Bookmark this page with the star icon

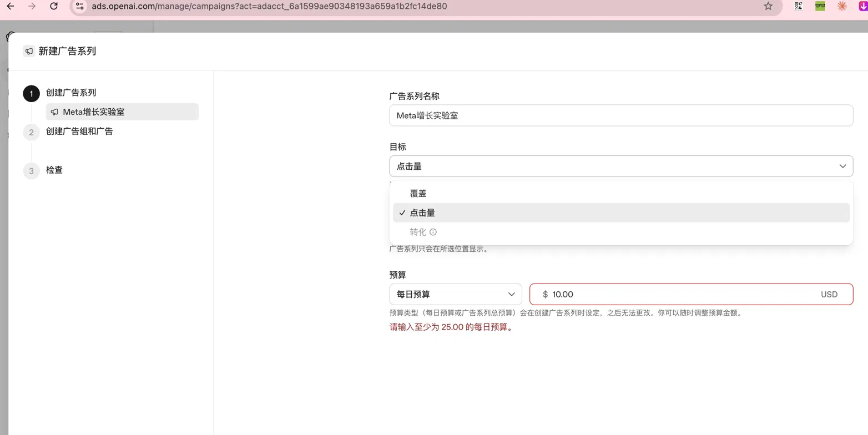pyautogui.click(x=768, y=6)
